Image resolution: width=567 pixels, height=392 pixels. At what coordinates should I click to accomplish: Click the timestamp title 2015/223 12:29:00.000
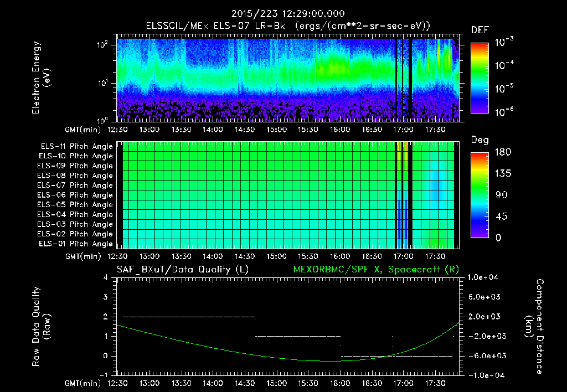tap(288, 14)
